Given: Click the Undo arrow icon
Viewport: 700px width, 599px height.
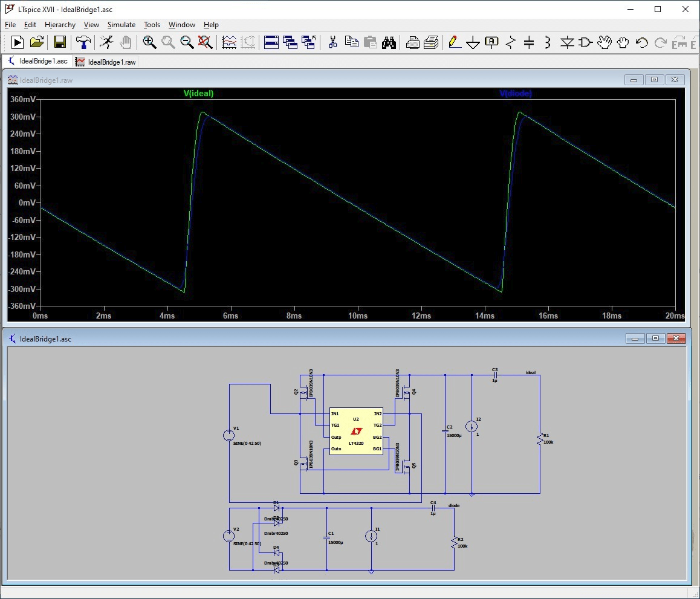Looking at the screenshot, I should [642, 42].
